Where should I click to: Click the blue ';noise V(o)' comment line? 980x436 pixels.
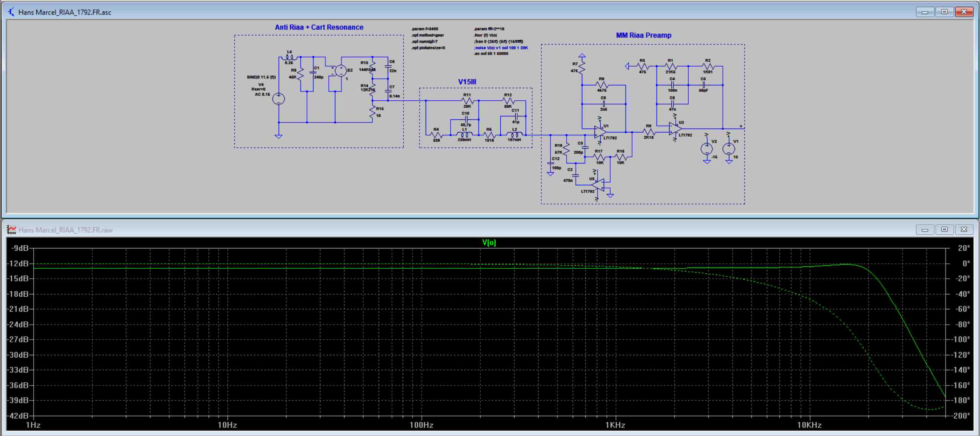pos(501,48)
